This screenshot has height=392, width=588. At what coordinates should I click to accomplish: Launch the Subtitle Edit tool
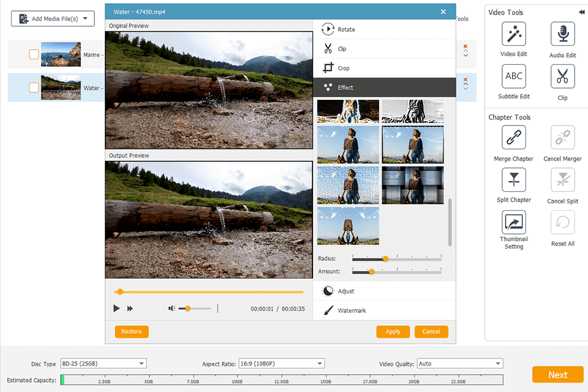point(513,76)
